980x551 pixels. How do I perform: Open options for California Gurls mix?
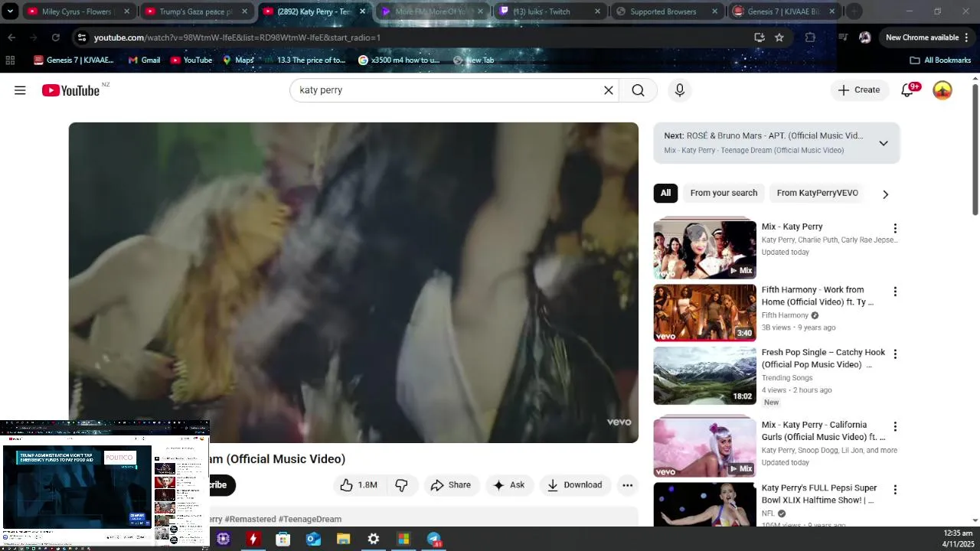click(x=894, y=426)
